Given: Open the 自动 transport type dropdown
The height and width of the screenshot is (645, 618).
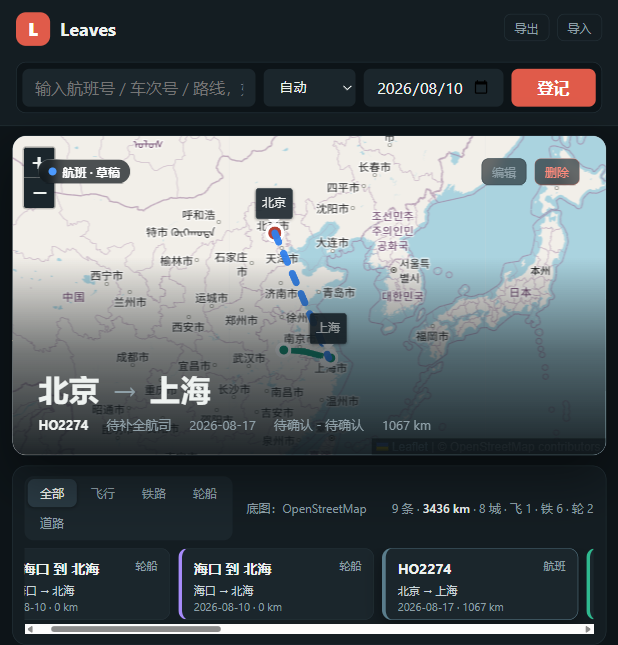Looking at the screenshot, I should tap(309, 88).
